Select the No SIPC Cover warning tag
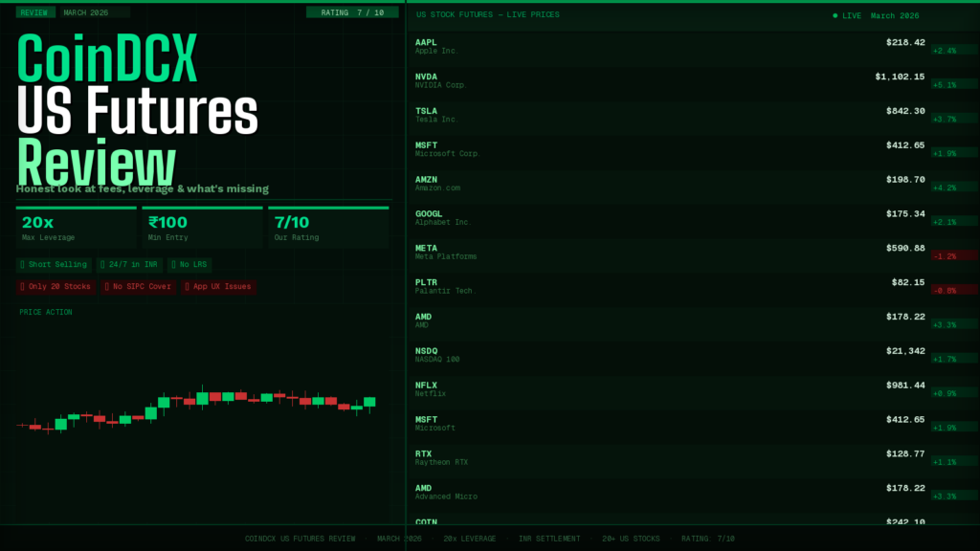This screenshot has width=980, height=551. click(x=138, y=286)
